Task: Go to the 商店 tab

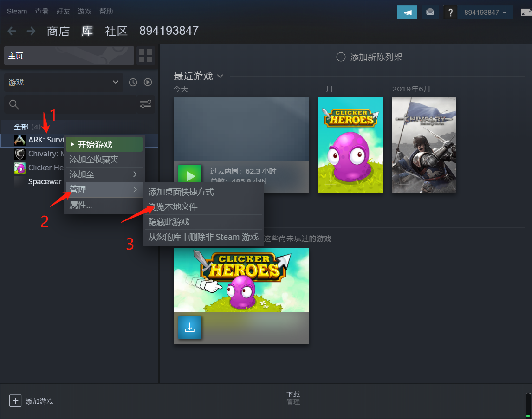Action: (58, 31)
